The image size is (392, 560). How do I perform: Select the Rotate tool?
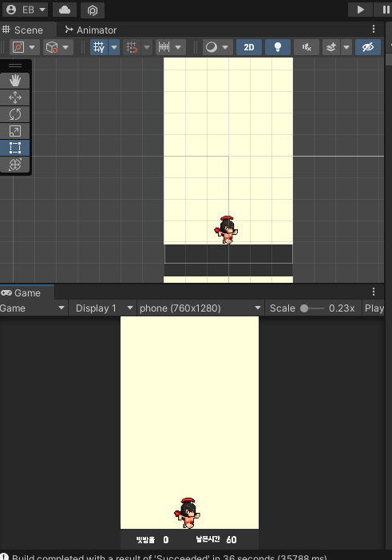pos(15,114)
